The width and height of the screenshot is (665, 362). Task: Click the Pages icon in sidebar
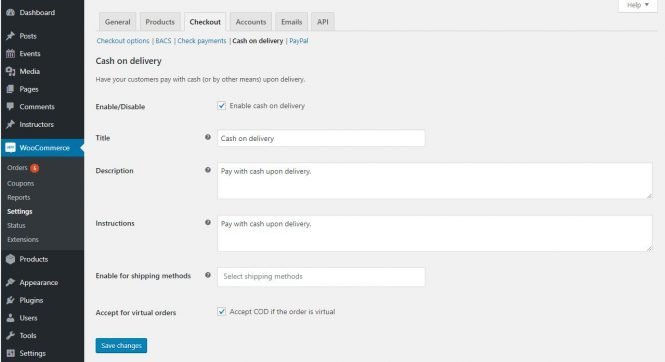pos(10,89)
